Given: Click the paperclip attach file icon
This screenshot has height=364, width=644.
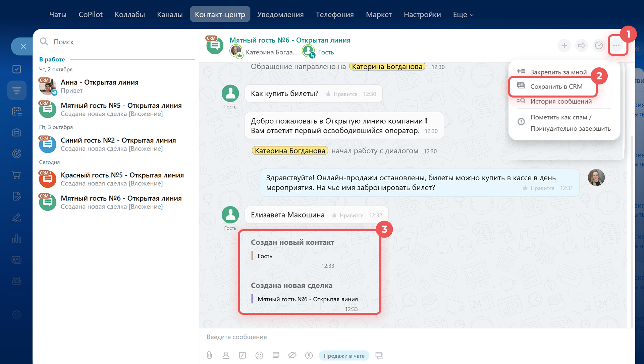Looking at the screenshot, I should 209,355.
